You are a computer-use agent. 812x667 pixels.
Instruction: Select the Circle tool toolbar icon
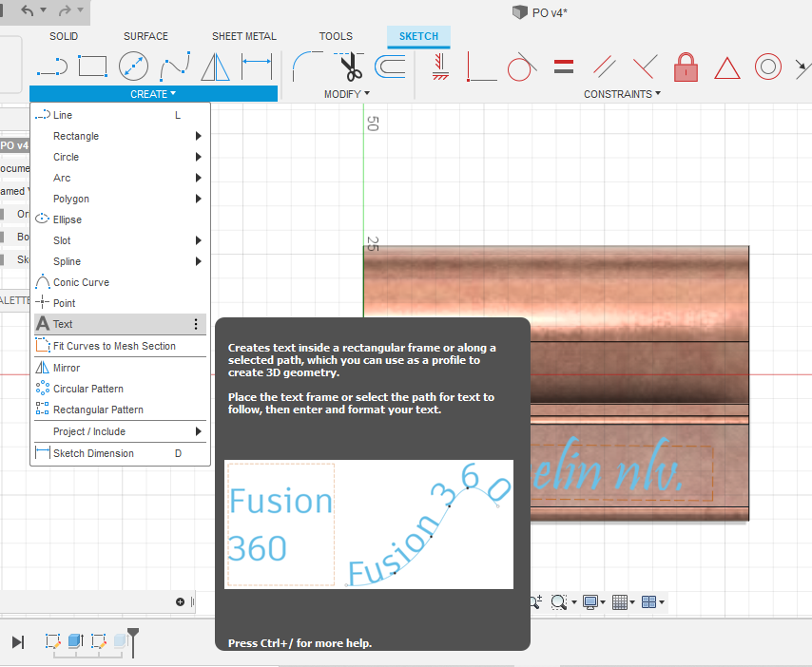tap(134, 67)
